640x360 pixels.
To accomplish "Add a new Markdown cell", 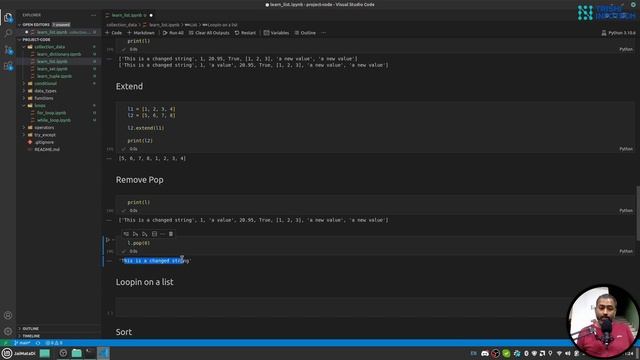I will point(141,33).
